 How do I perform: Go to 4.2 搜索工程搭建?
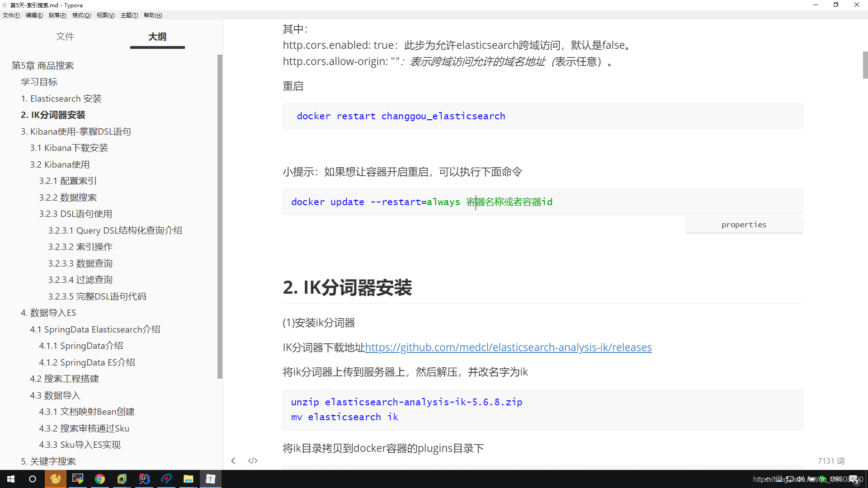[x=64, y=379]
